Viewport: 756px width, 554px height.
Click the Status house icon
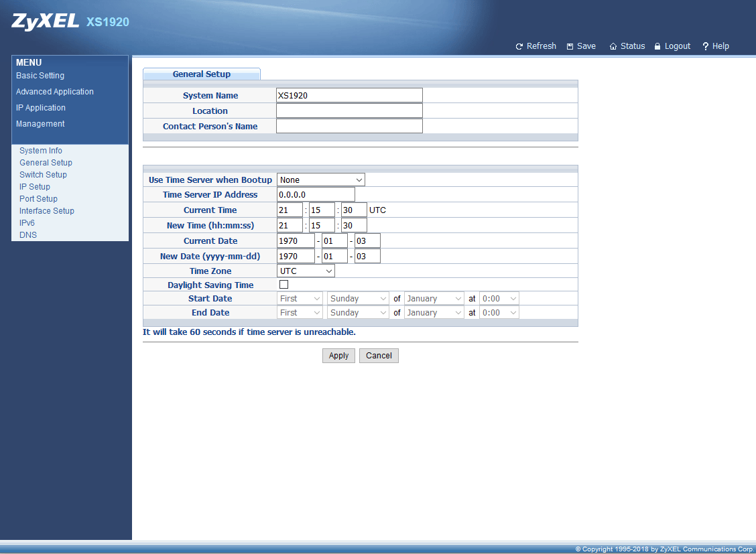pos(613,46)
